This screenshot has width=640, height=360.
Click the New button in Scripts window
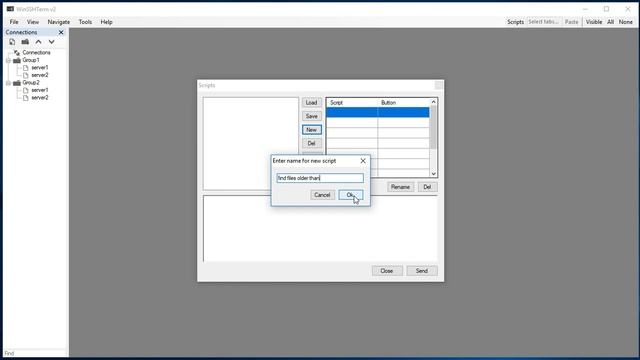311,130
